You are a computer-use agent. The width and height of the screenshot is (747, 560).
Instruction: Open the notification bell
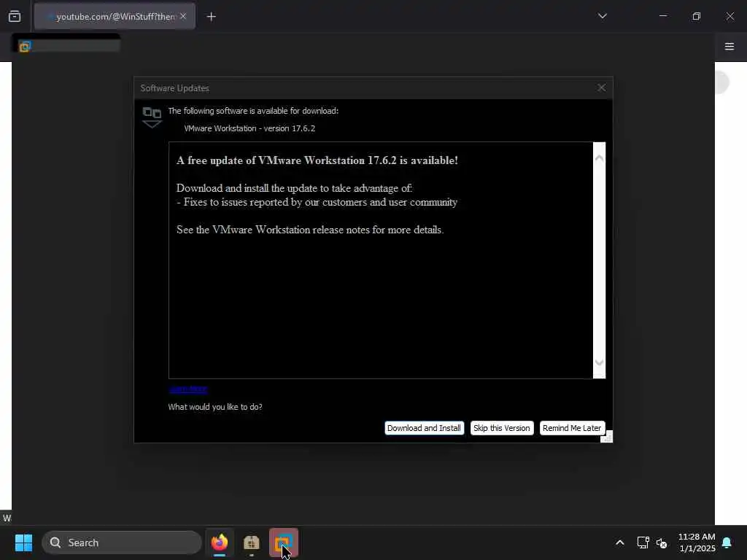pyautogui.click(x=727, y=542)
